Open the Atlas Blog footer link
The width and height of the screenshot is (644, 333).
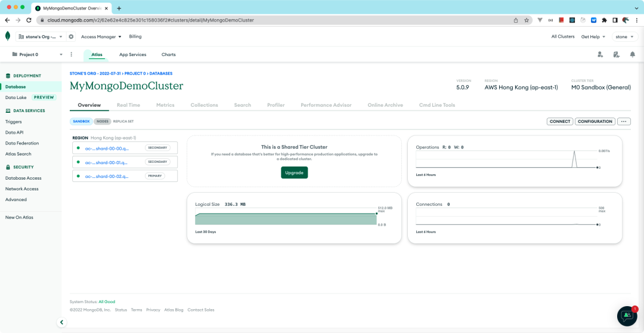pos(174,310)
